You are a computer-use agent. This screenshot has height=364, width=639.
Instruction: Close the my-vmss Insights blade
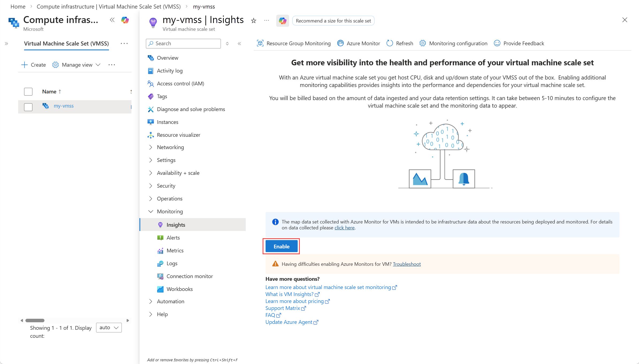(625, 20)
